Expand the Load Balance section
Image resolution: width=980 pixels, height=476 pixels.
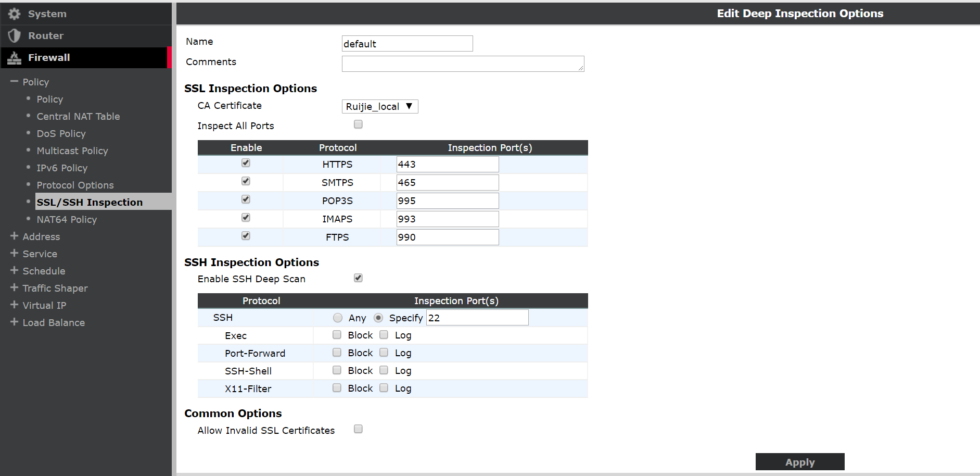click(x=14, y=322)
